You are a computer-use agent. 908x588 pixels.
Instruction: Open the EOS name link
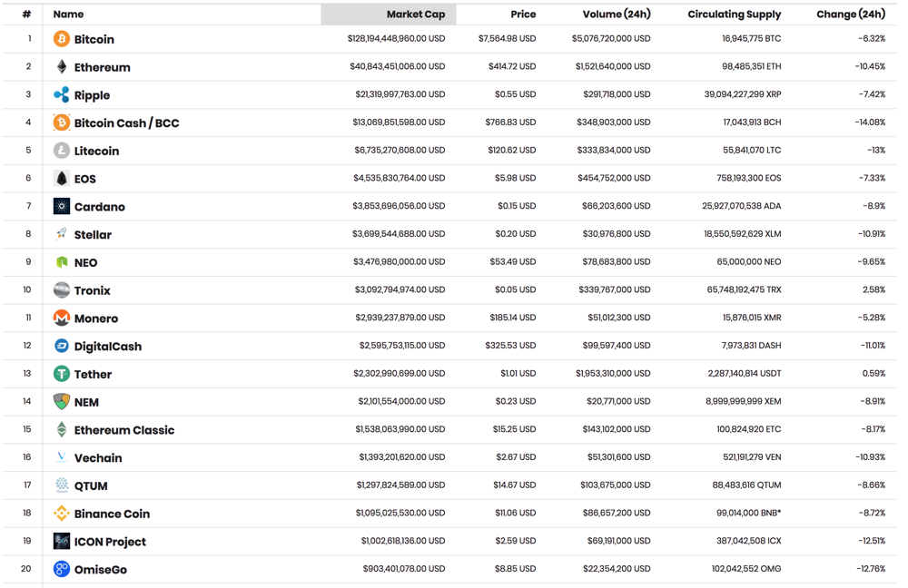(85, 179)
